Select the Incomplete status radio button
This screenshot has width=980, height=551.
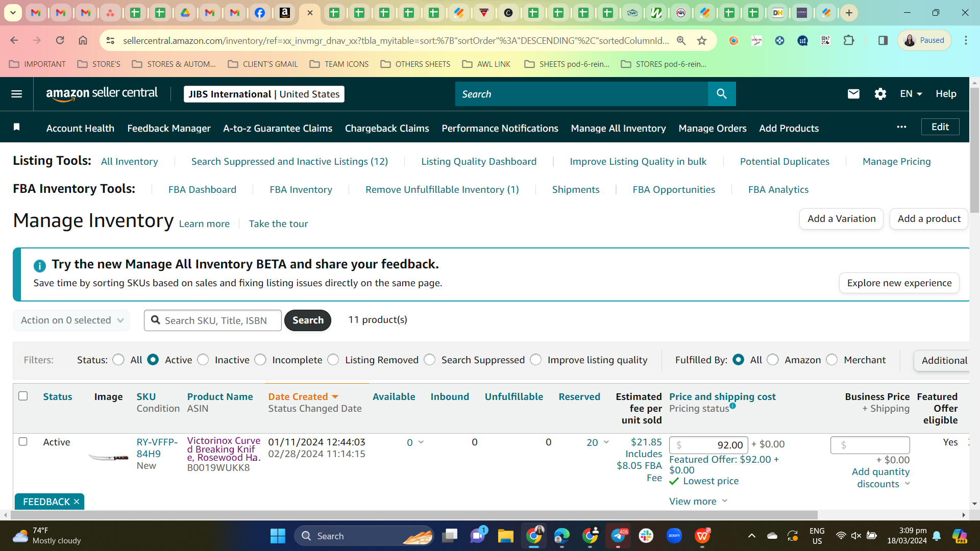[260, 360]
